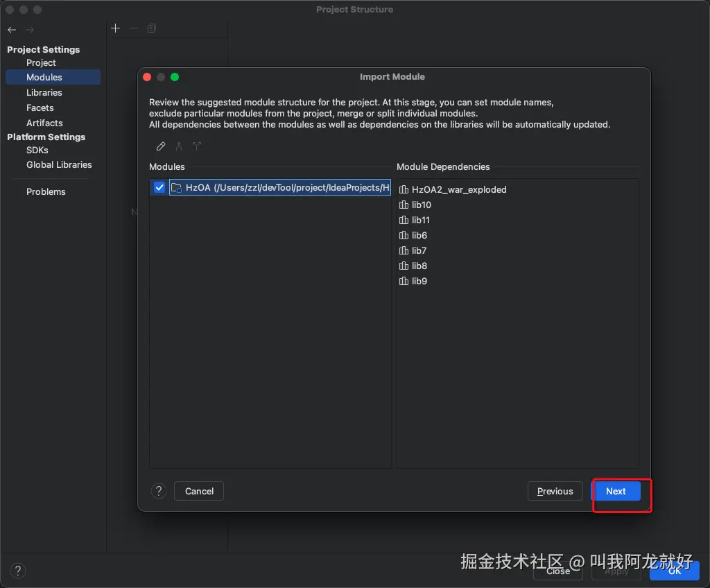Click the back arrow in Project Structure
The height and width of the screenshot is (588, 710).
(12, 30)
